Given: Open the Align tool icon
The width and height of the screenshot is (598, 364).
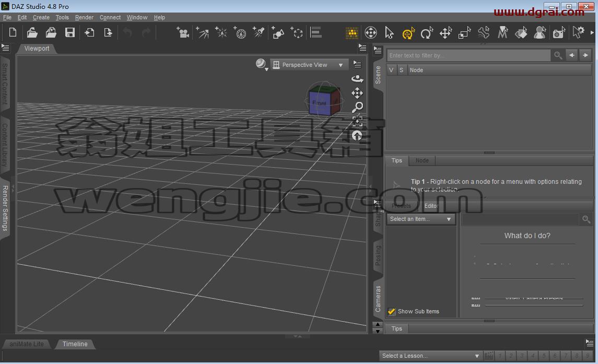Looking at the screenshot, I should pyautogui.click(x=316, y=33).
